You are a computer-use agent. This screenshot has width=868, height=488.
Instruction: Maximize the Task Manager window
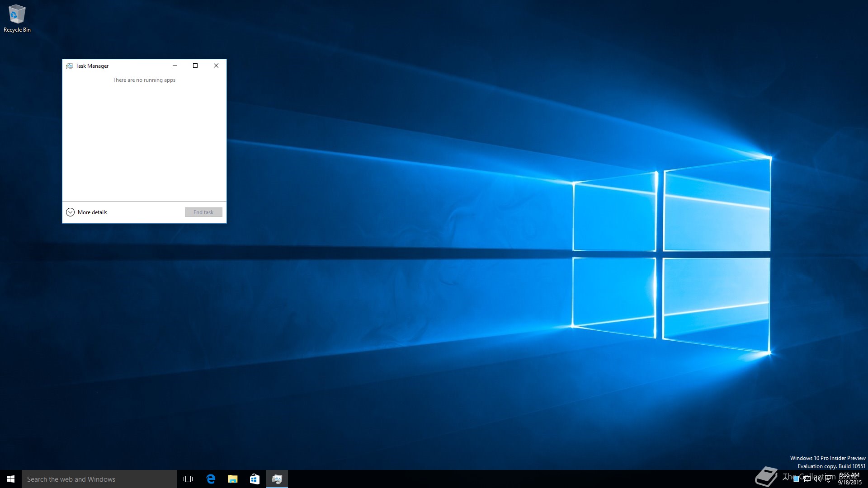(195, 66)
